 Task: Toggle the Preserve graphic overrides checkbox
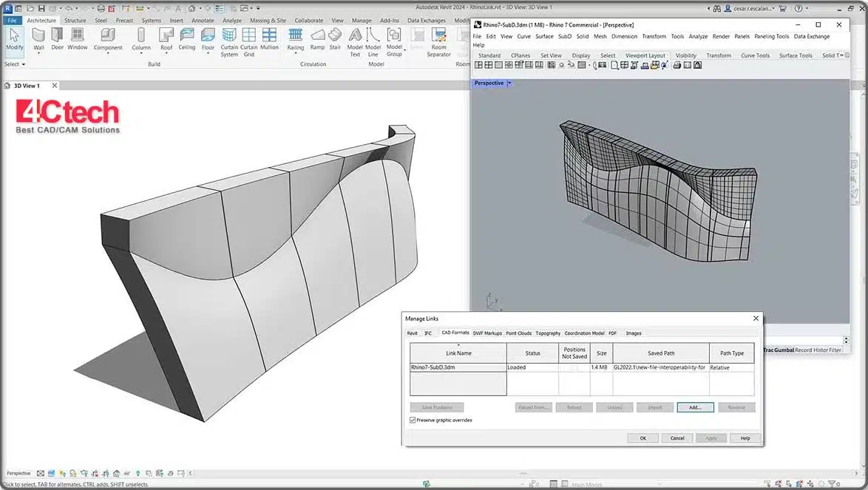[x=412, y=419]
